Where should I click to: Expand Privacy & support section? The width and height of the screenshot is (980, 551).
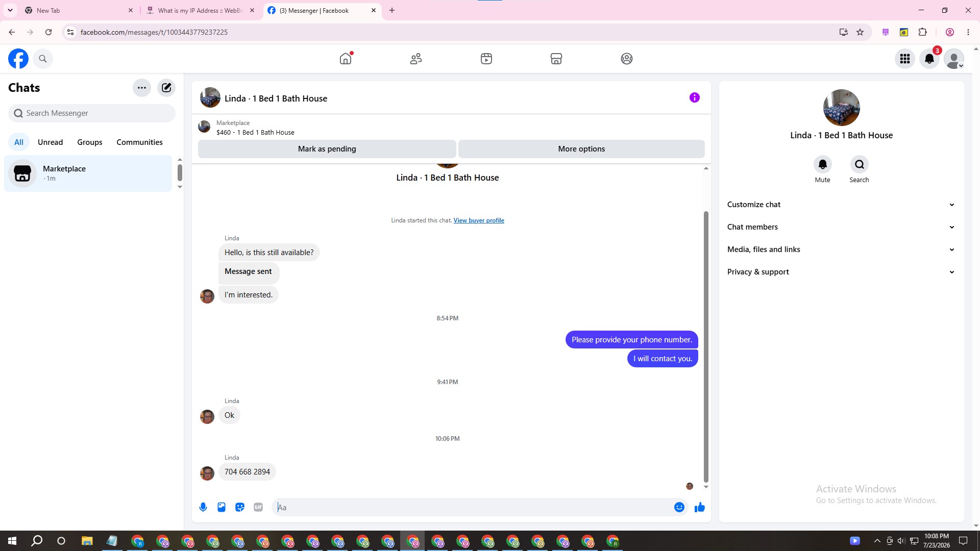[841, 272]
